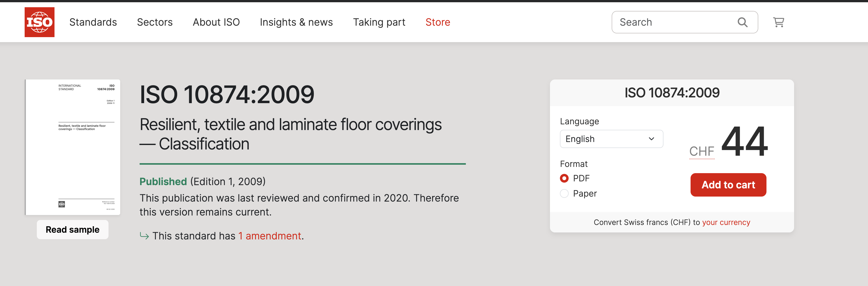Open the Standards menu
Image resolution: width=868 pixels, height=286 pixels.
tap(93, 22)
